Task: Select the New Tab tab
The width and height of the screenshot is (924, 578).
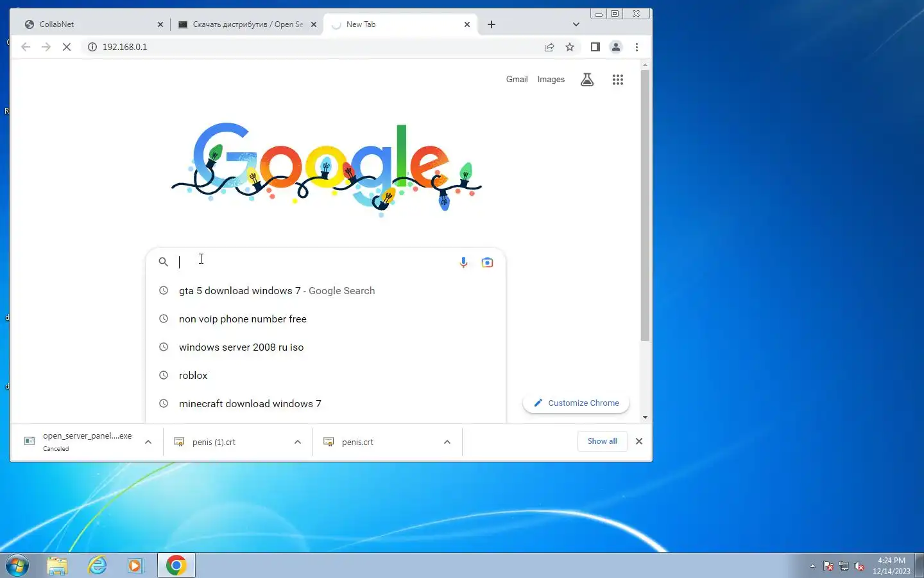Action: pos(400,24)
